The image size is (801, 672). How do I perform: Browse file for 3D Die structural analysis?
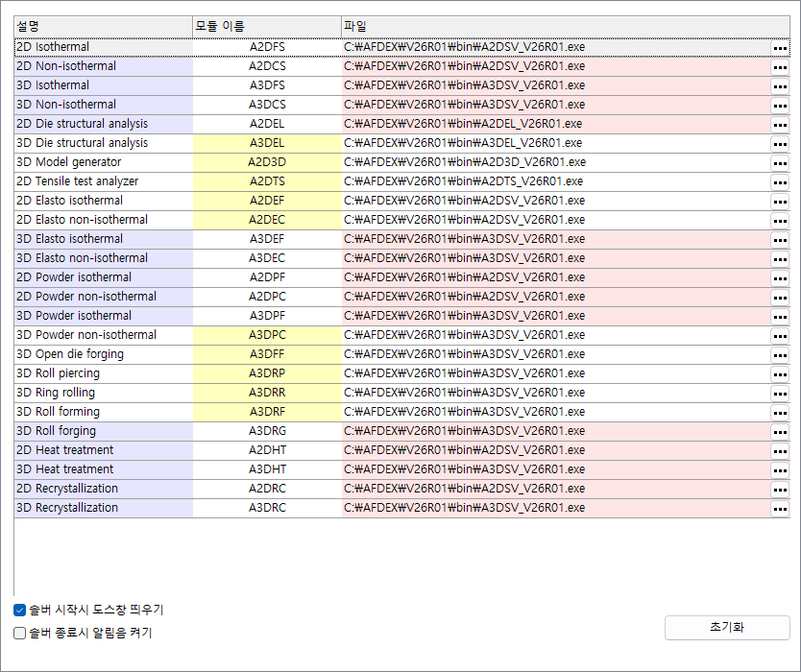tap(780, 143)
